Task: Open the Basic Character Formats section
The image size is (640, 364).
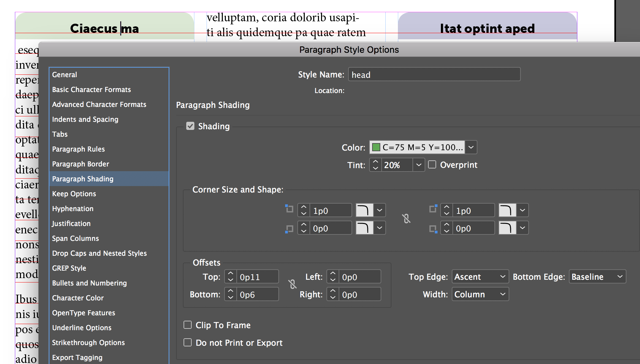Action: [91, 90]
